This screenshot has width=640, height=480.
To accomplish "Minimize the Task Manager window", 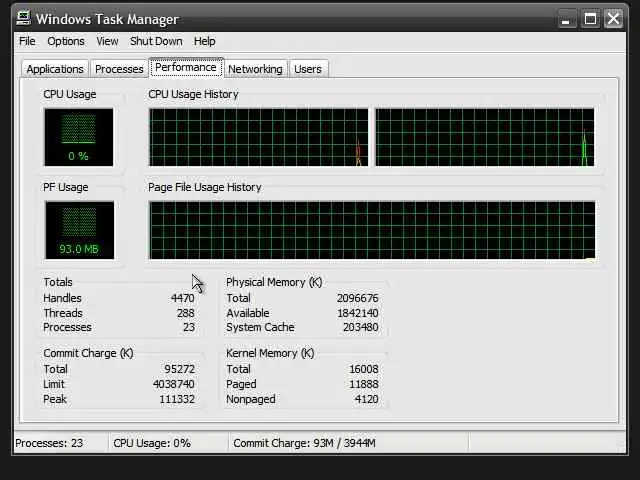I will (x=566, y=19).
